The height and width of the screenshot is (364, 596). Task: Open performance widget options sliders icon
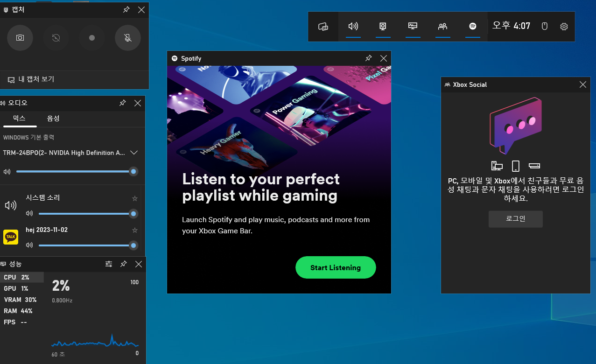[109, 264]
